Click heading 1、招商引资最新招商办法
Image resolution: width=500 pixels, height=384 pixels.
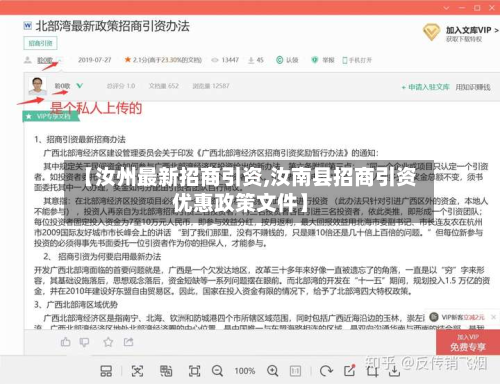point(80,139)
